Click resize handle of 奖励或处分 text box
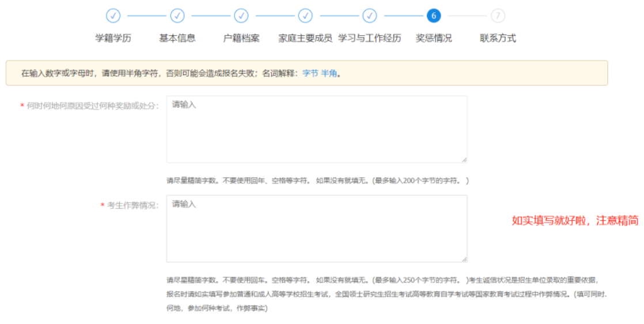This screenshot has width=644, height=324. [x=464, y=159]
